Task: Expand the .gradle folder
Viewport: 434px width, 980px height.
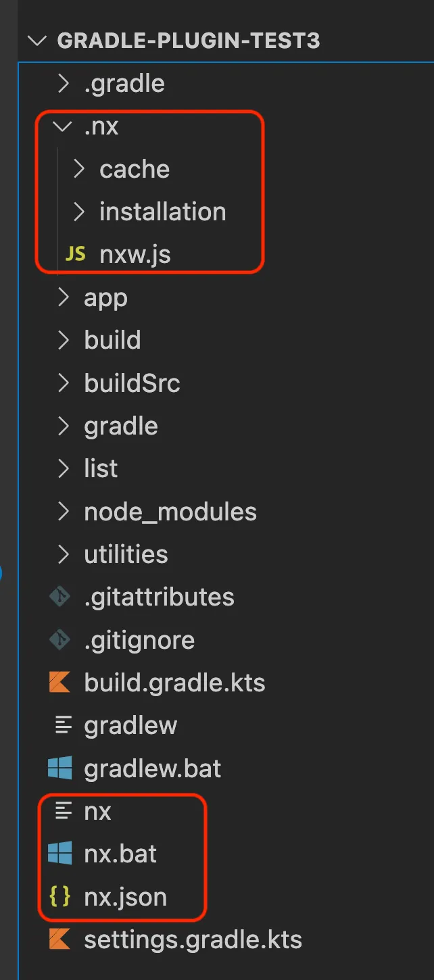Action: click(x=124, y=84)
